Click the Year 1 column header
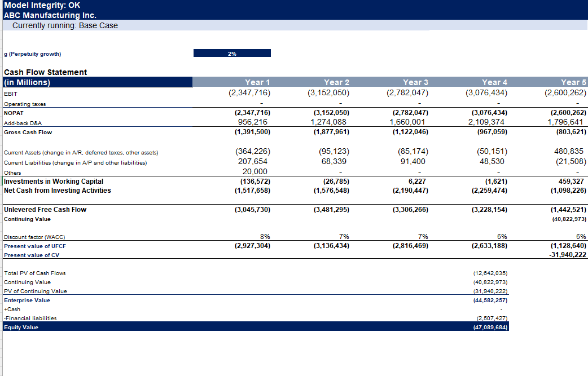The image size is (588, 376). [x=257, y=82]
